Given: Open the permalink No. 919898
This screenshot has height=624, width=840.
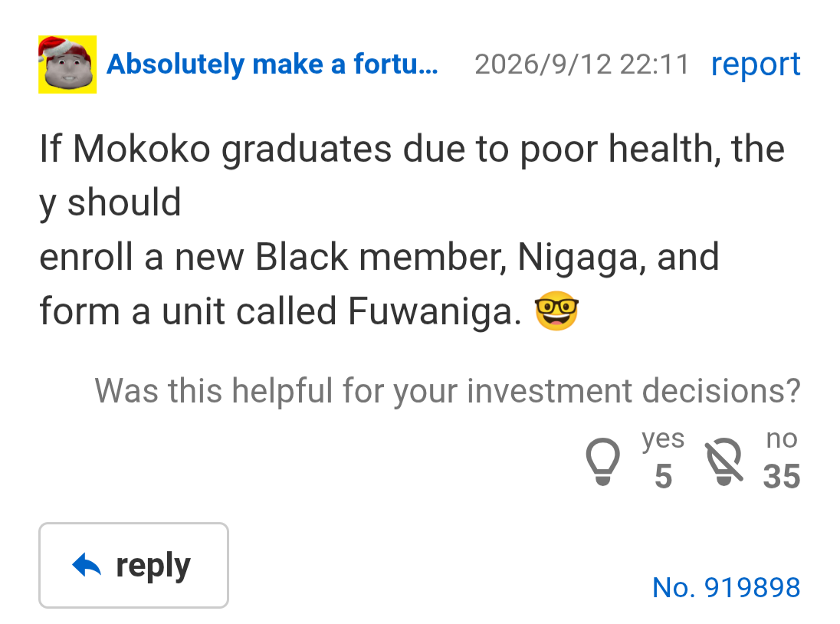Looking at the screenshot, I should click(x=726, y=587).
